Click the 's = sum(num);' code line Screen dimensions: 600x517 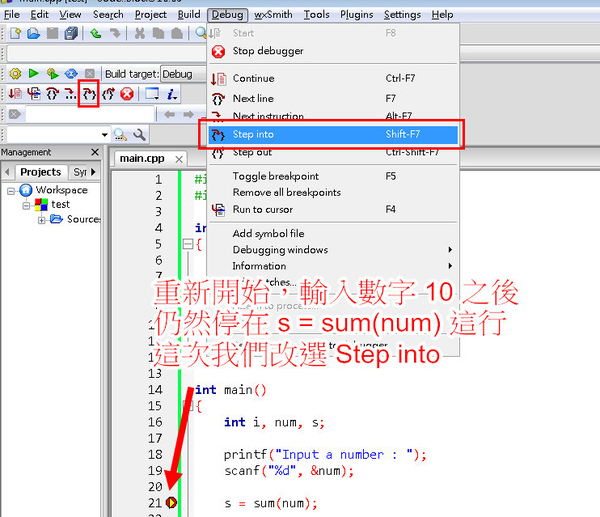tap(271, 503)
